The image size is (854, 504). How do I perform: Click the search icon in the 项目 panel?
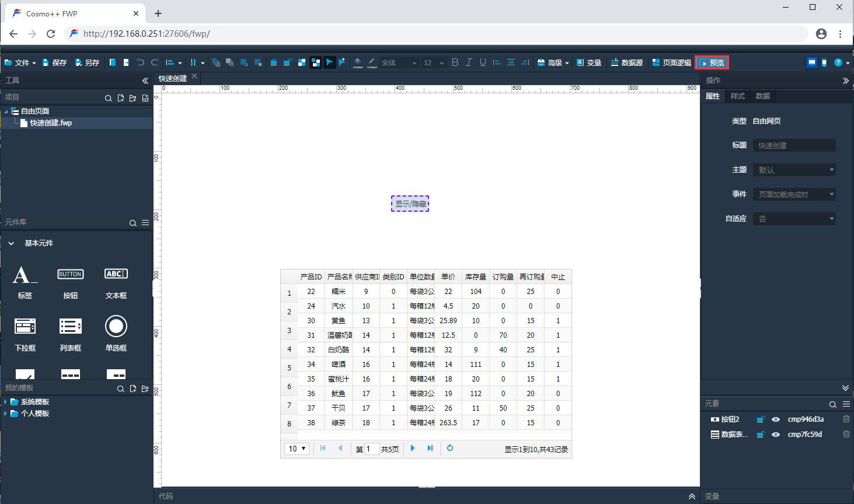(108, 98)
